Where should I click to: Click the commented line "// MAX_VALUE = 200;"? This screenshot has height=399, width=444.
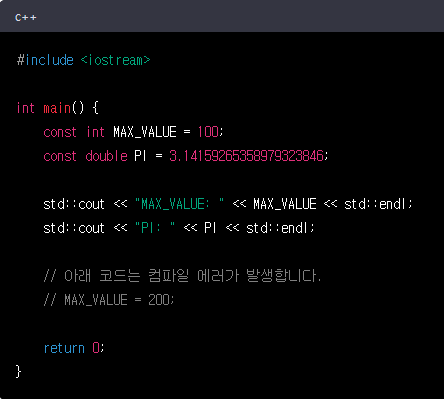(x=109, y=300)
